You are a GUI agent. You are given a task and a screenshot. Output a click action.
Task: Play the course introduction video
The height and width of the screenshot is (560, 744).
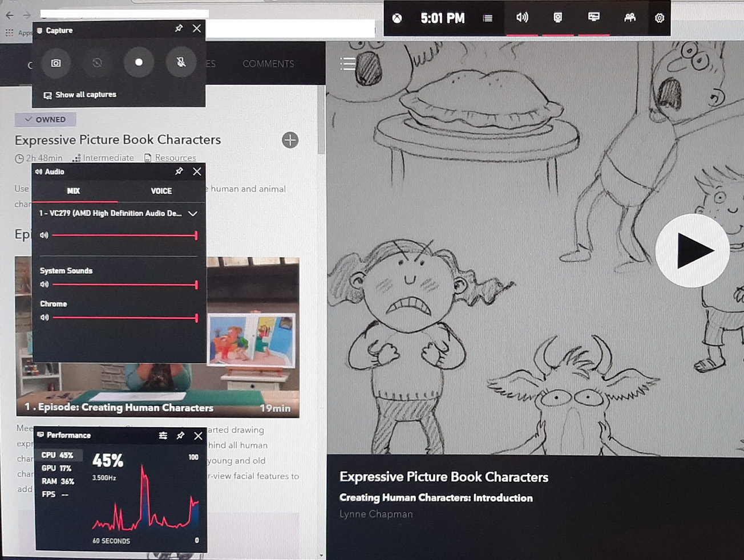tap(692, 250)
